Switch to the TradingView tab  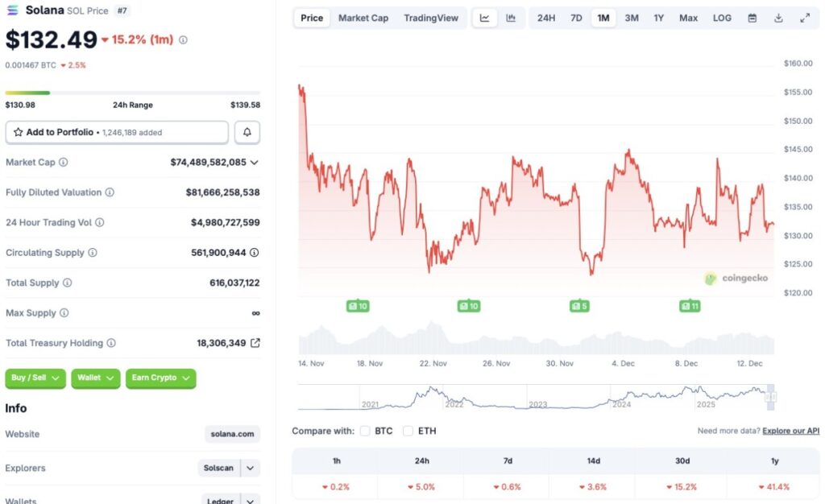coord(431,18)
